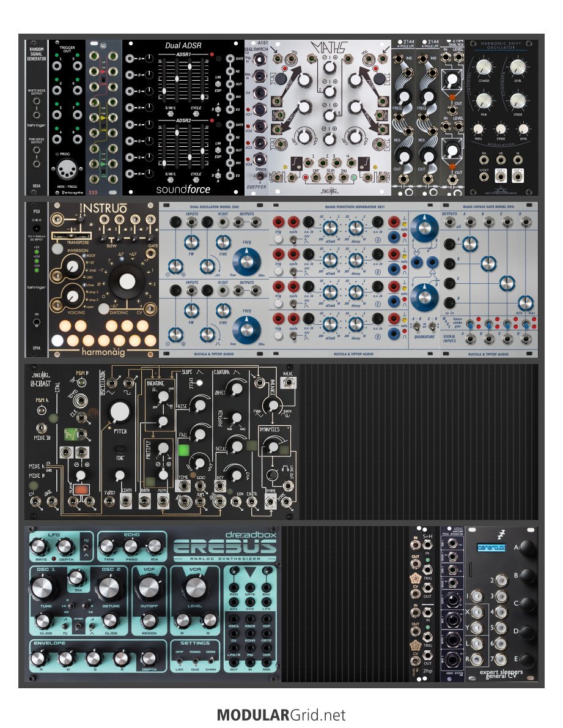Image resolution: width=563 pixels, height=728 pixels.
Task: Turn the LFO RATE knob on Erebus
Action: (x=39, y=548)
